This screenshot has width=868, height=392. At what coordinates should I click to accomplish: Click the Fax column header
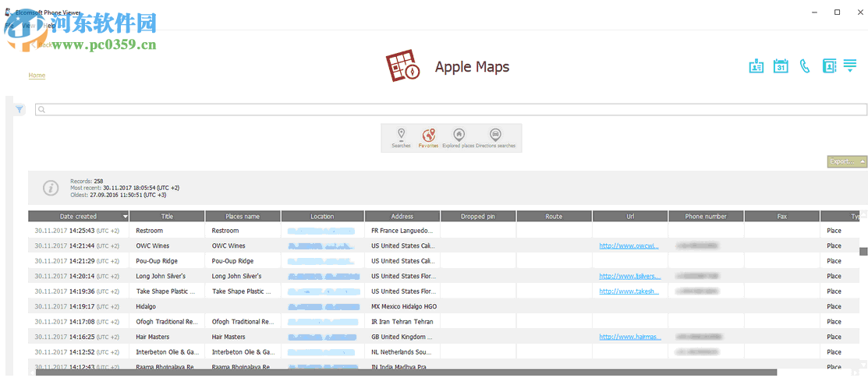pyautogui.click(x=781, y=216)
